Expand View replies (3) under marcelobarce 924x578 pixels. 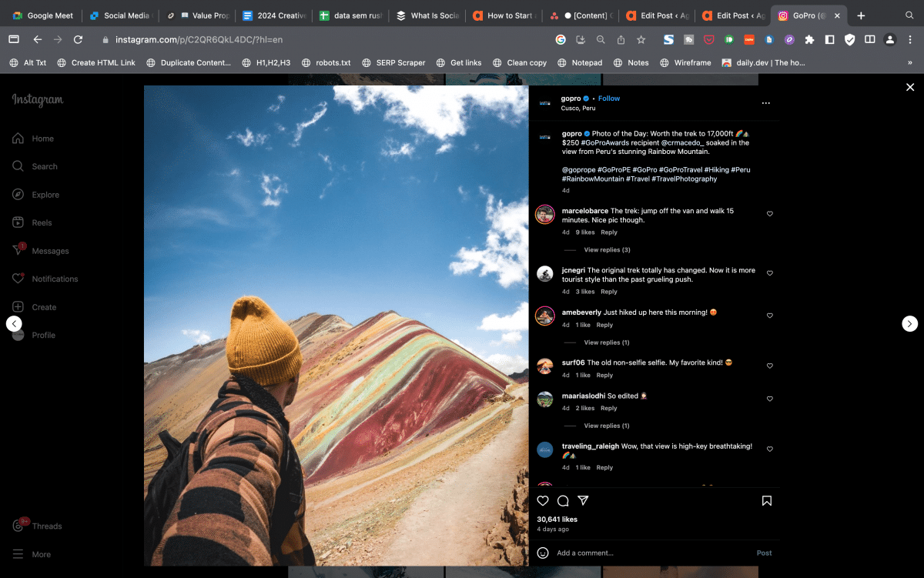607,250
